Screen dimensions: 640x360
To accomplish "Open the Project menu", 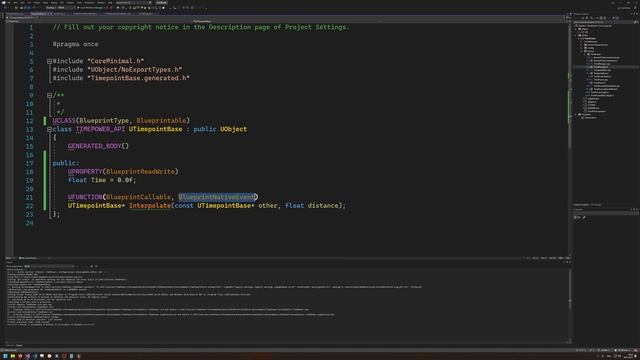I will (37, 2).
